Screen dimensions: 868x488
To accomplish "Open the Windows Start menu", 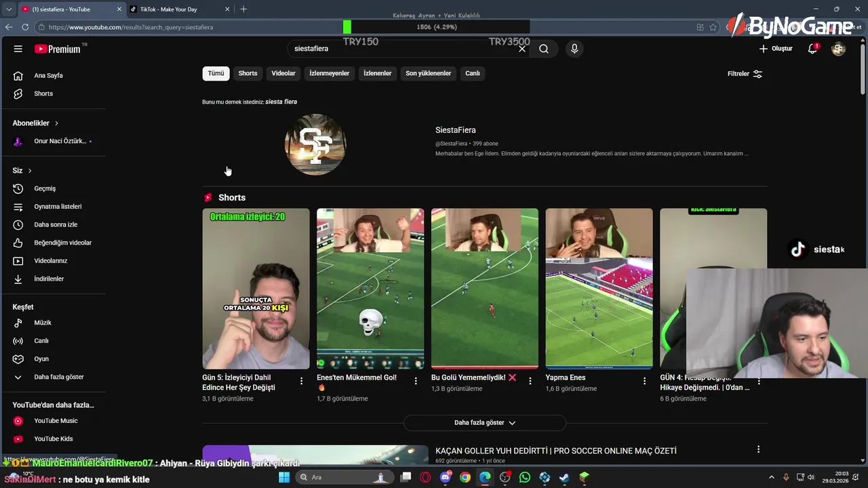I will coord(284,477).
